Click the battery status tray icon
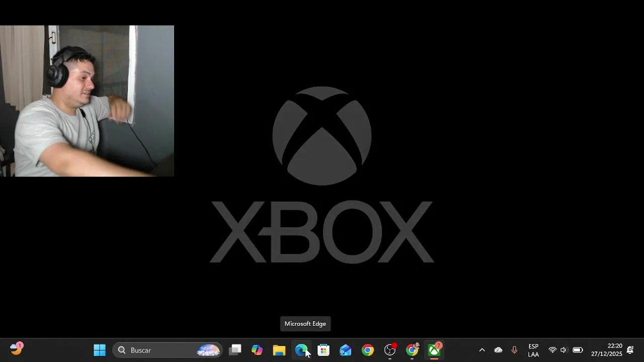Viewport: 644px width, 362px height. [x=578, y=350]
